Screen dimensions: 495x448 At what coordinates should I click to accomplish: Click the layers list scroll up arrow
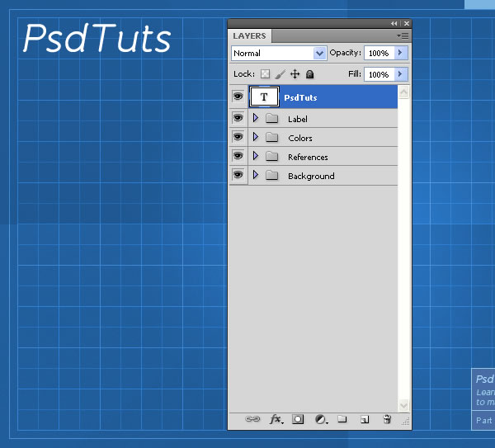coord(403,92)
